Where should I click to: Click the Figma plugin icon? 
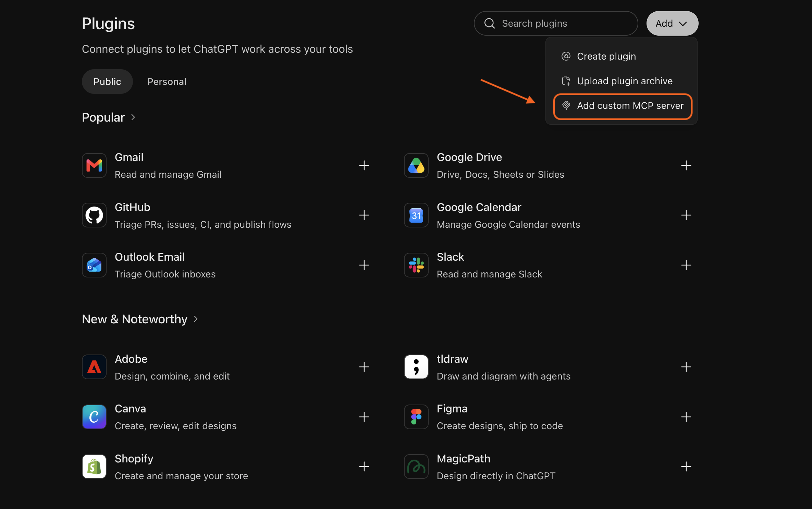point(416,417)
